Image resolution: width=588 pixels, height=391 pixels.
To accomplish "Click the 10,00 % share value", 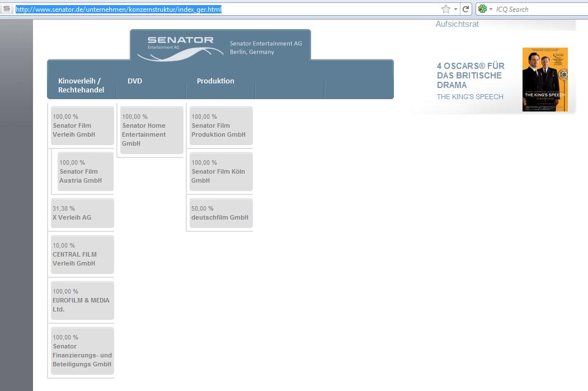I will coord(64,245).
